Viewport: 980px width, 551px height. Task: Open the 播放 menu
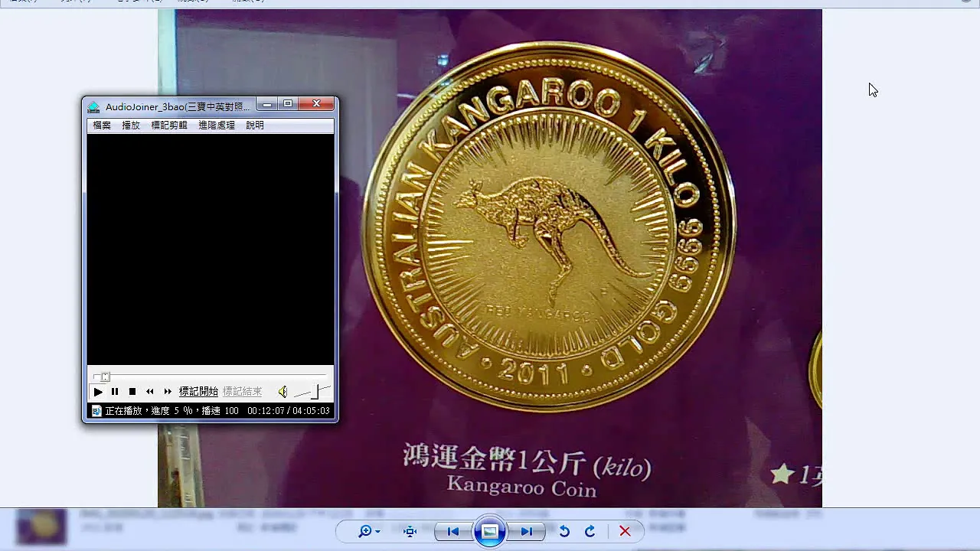tap(131, 126)
